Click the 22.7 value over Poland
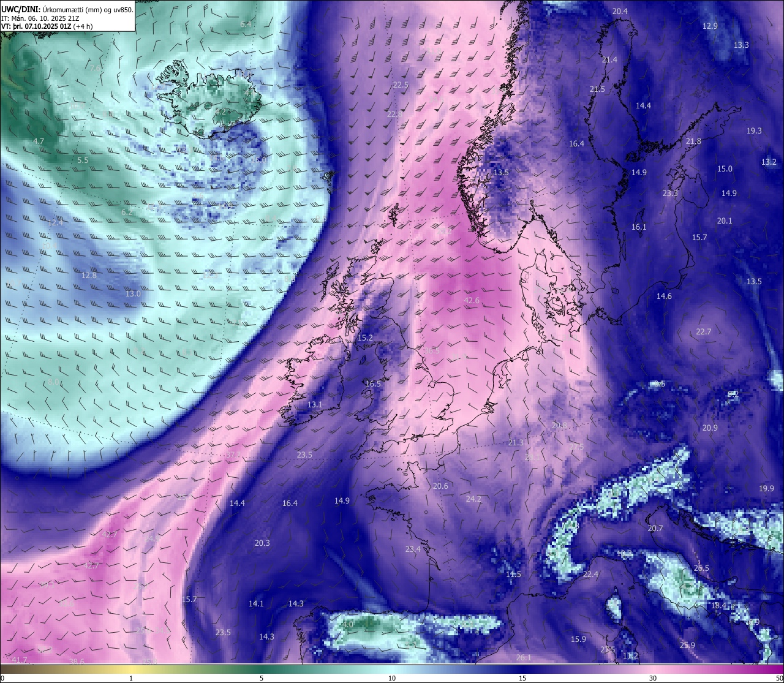The height and width of the screenshot is (683, 784). tap(704, 331)
